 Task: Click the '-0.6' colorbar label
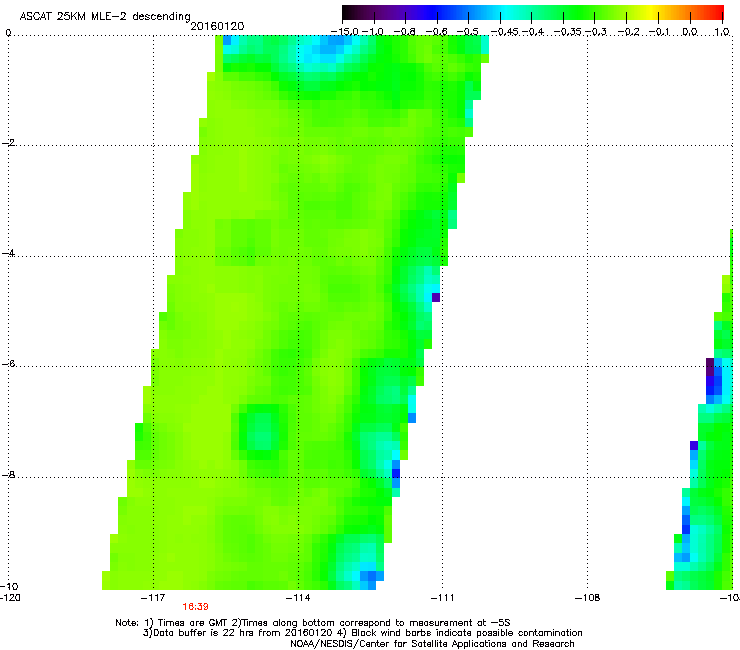pos(437,32)
